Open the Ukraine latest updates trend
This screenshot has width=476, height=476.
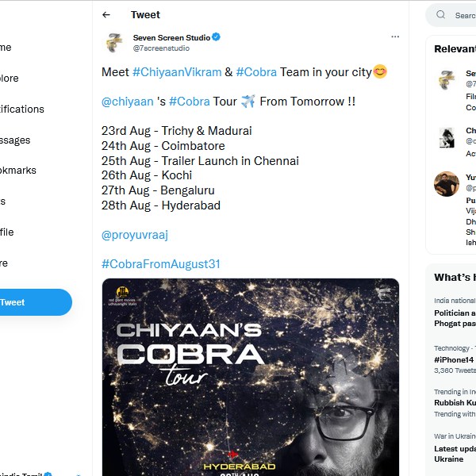[455, 454]
